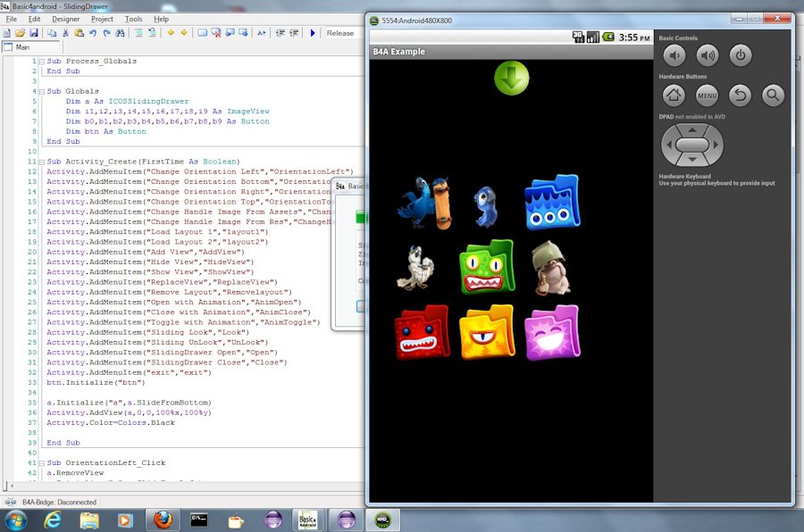The image size is (804, 532).
Task: Tap the blue parrot with skateboard image
Action: (425, 203)
